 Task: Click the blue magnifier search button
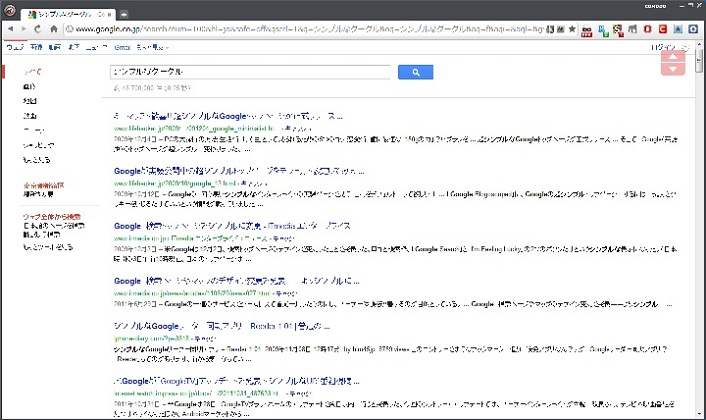[416, 72]
